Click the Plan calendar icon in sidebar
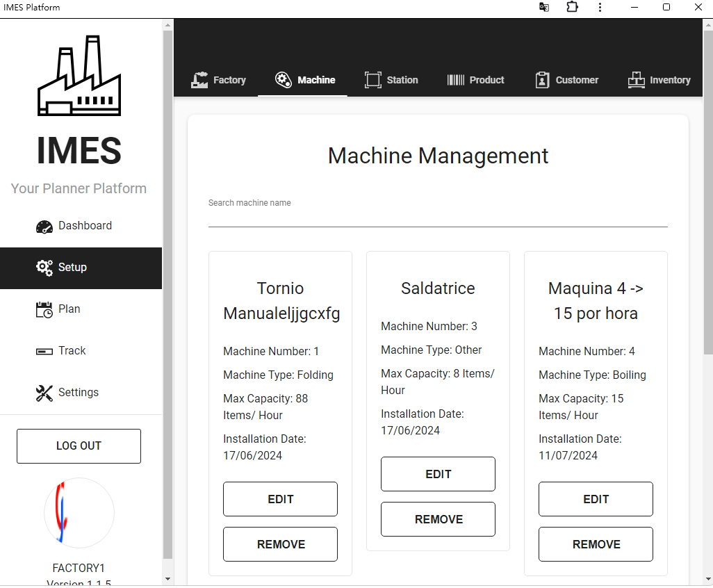The width and height of the screenshot is (713, 588). [x=44, y=310]
